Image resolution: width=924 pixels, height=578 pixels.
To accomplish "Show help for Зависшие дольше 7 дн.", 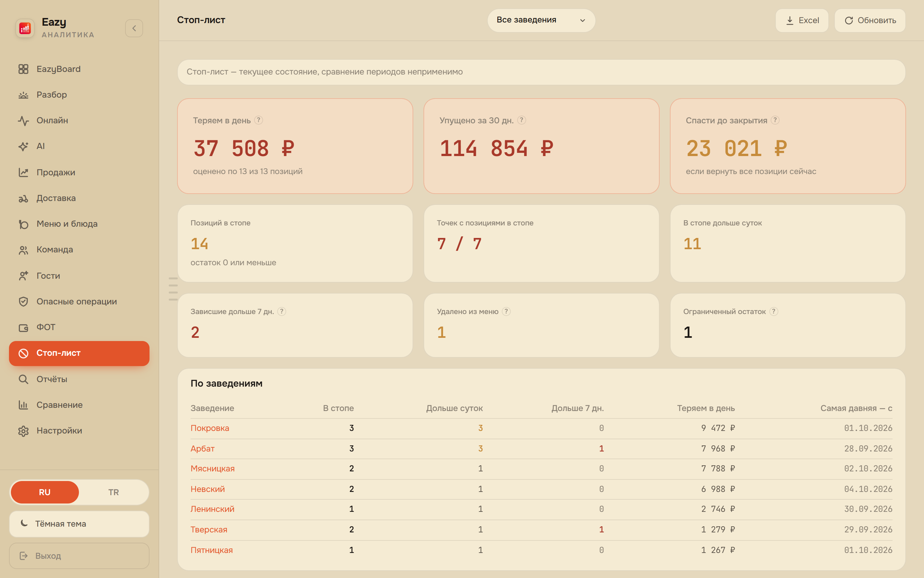I will 282,311.
